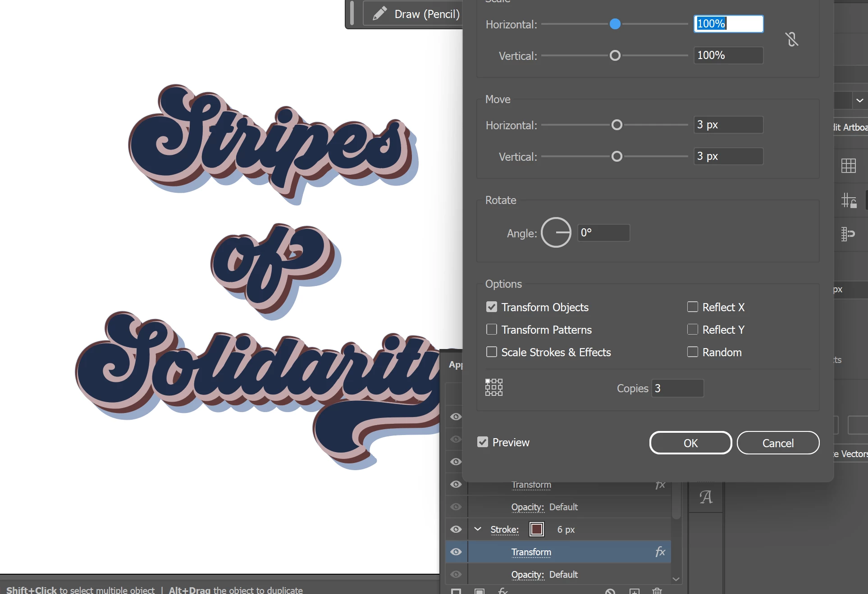Toggle the Preview checkbox
The image size is (868, 594).
(x=482, y=442)
